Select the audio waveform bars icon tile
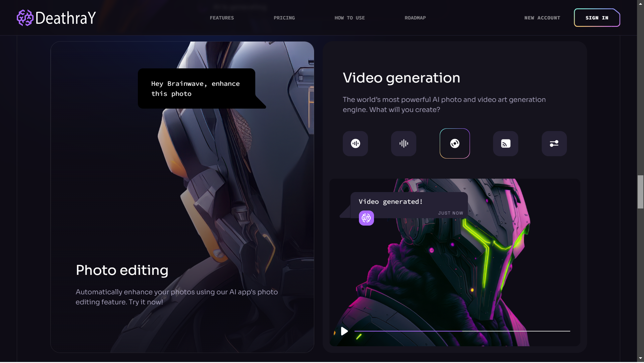Viewport: 644px width, 363px height. point(404,143)
